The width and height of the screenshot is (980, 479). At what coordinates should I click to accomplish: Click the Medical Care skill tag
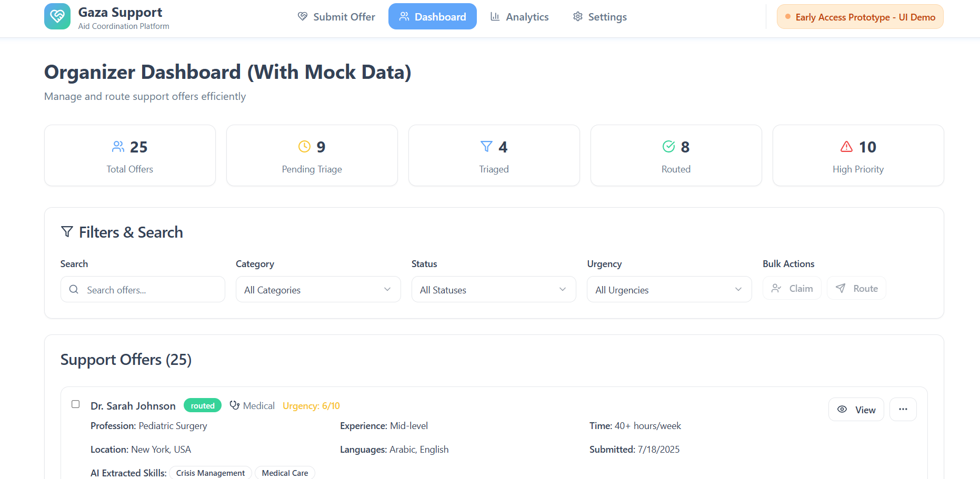tap(285, 473)
